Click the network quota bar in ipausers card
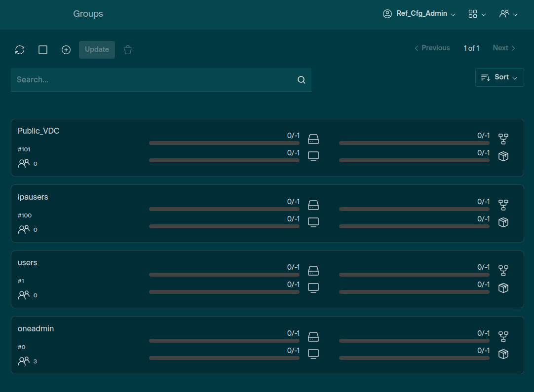The image size is (534, 392). coord(414,209)
